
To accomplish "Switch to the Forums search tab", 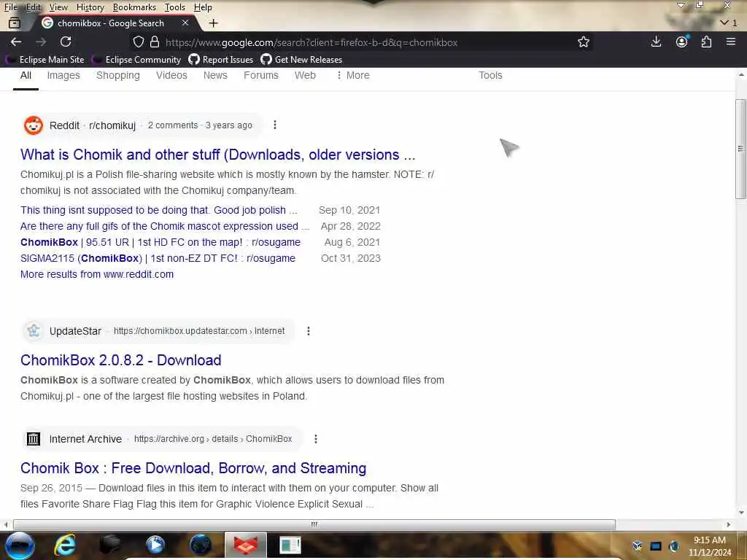I will 261,75.
